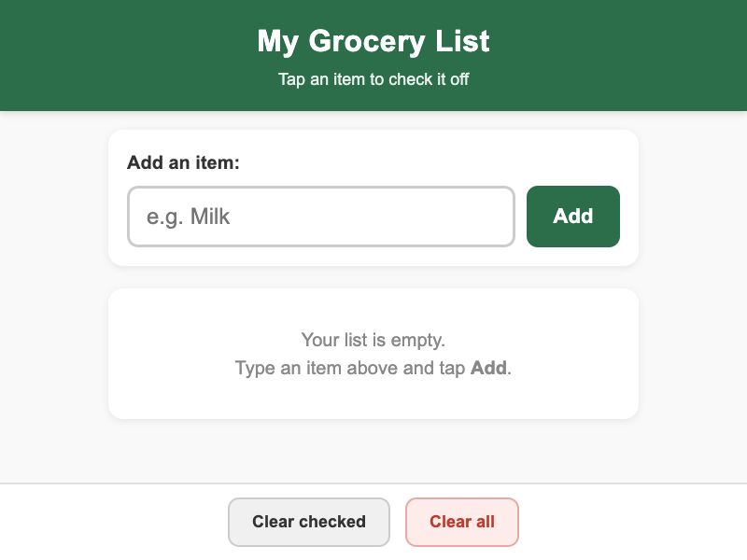Click the 'Your list is empty' message
Viewport: 747px width, 560px height.
coord(373,340)
